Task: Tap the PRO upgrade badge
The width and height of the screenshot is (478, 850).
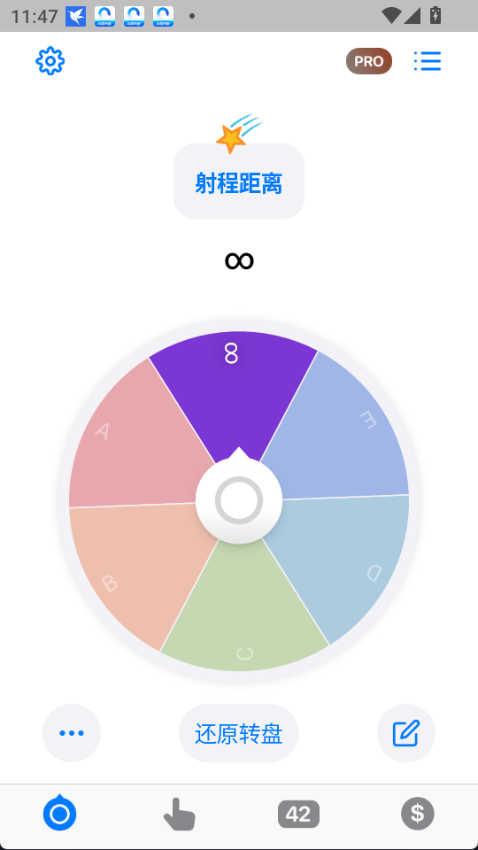Action: tap(369, 61)
